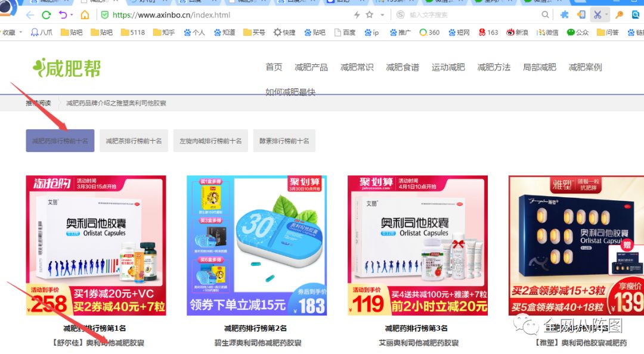This screenshot has width=644, height=354.
Task: Open the 减肥产品 navigation item
Action: coord(311,67)
